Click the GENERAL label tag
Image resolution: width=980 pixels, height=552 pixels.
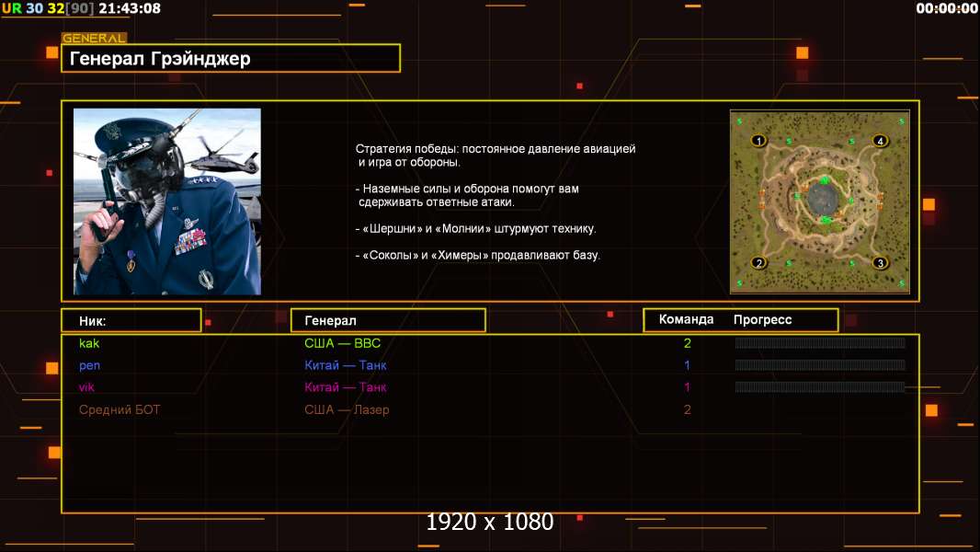(x=94, y=38)
